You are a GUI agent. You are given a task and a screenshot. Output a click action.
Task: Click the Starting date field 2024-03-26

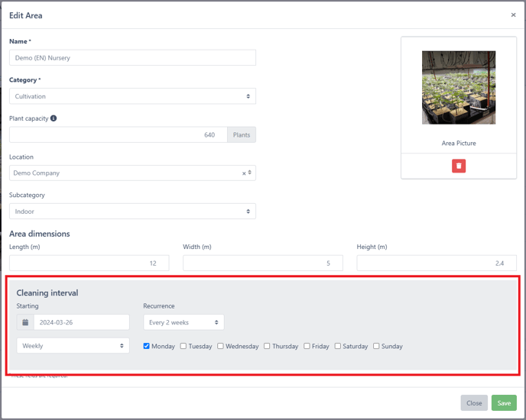click(81, 322)
